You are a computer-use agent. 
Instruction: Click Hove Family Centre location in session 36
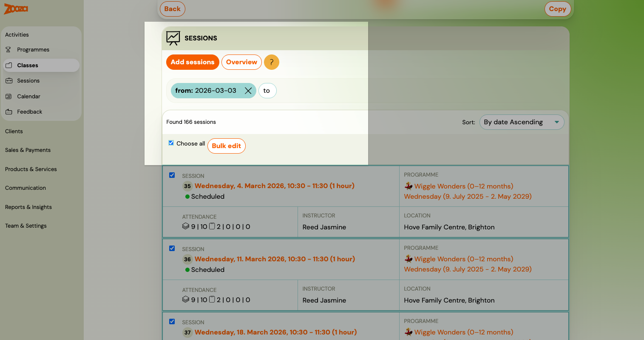pos(449,300)
